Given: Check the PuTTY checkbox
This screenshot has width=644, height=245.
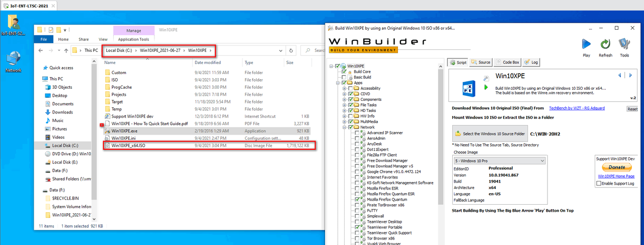Looking at the screenshot, I should coord(357,211).
